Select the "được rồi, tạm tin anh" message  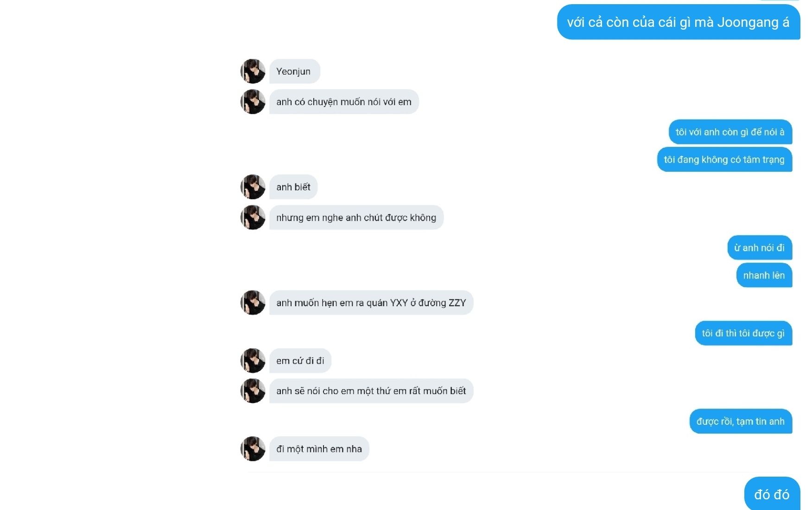[740, 422]
